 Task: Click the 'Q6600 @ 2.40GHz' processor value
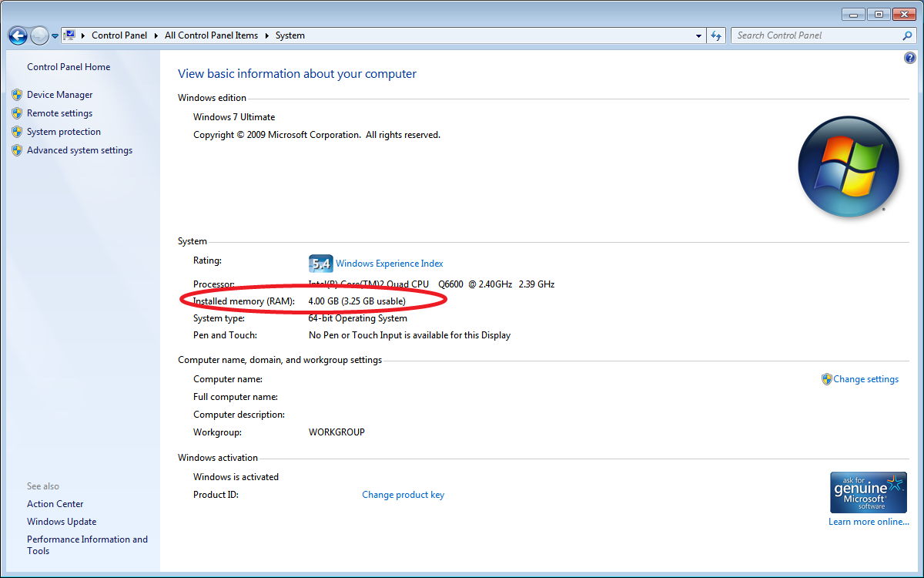pos(475,284)
